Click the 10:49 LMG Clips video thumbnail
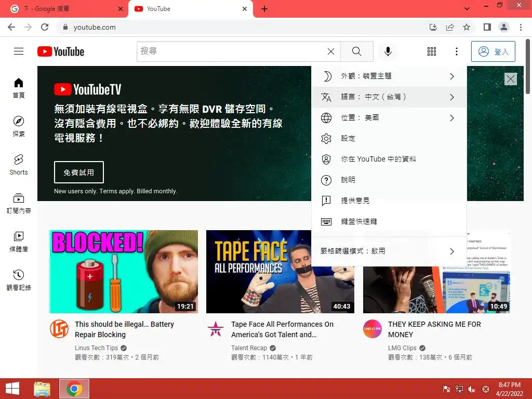This screenshot has height=399, width=532. tap(436, 290)
